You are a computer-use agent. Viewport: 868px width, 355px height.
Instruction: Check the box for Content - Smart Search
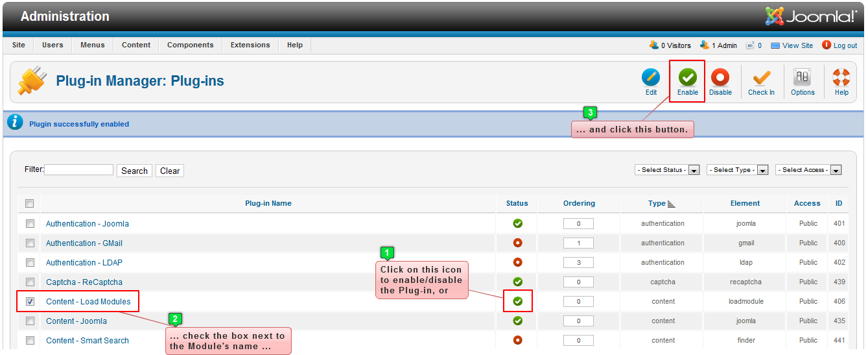click(x=30, y=340)
